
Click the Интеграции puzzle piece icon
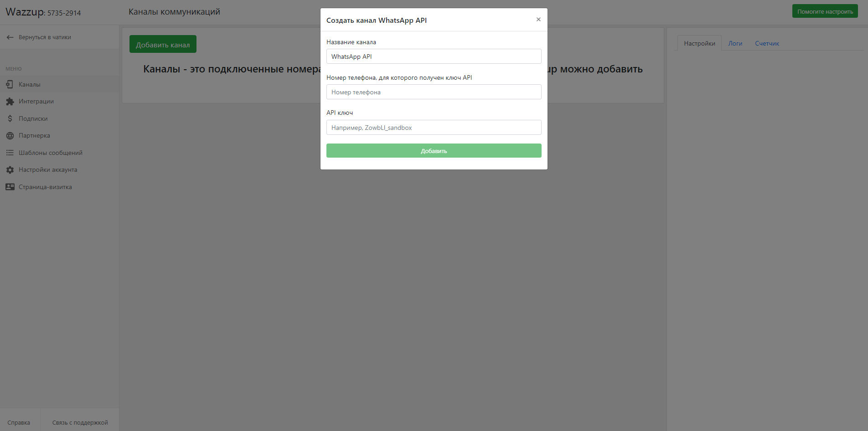pyautogui.click(x=10, y=102)
